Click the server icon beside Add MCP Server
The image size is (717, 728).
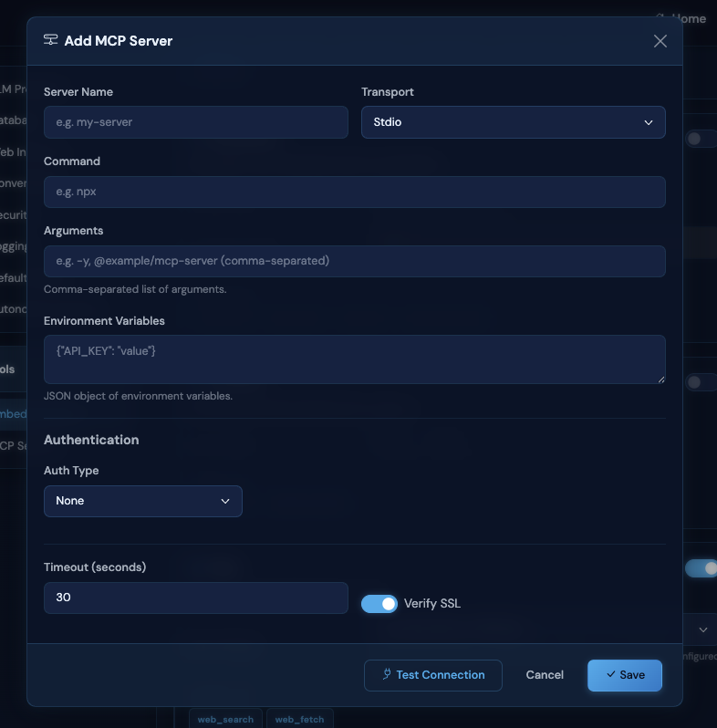(x=50, y=40)
